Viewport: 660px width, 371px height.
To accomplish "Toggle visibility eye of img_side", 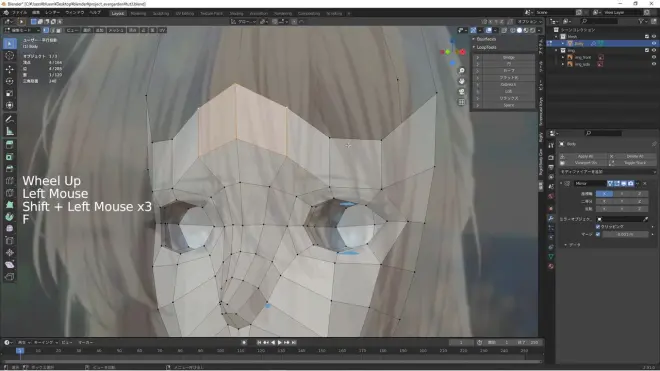I will pyautogui.click(x=654, y=64).
